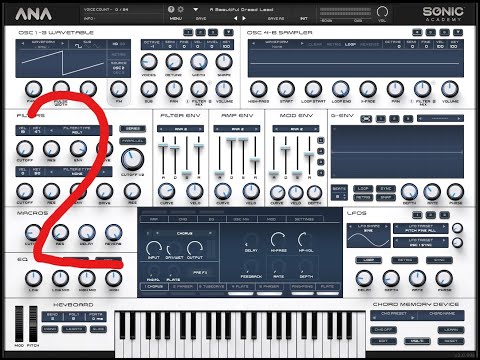This screenshot has height=360, width=480.
Task: Open the LFO TARGET Pitch Fine All selector
Action: pyautogui.click(x=421, y=228)
